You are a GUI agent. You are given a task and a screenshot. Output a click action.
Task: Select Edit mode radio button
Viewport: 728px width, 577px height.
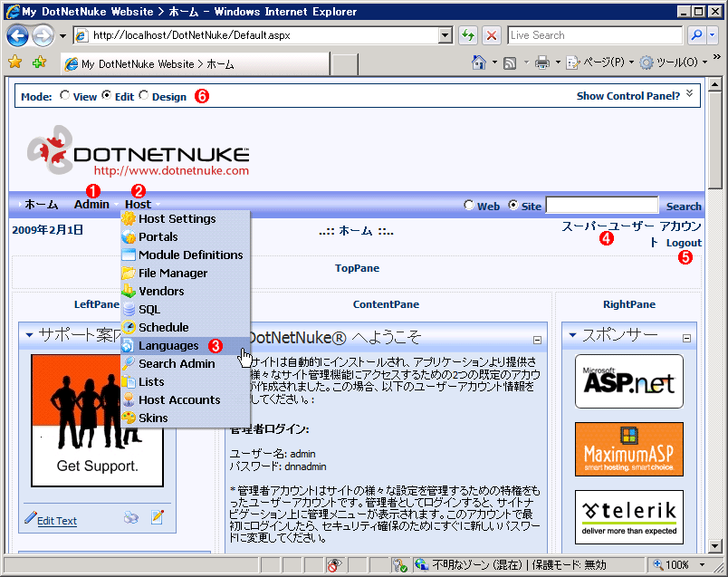[106, 95]
